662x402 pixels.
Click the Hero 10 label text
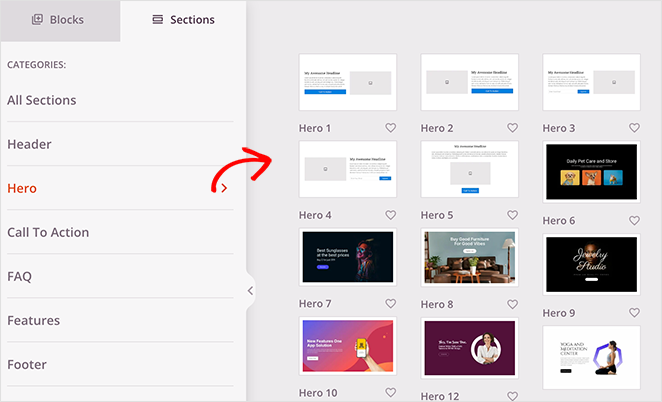tap(318, 393)
